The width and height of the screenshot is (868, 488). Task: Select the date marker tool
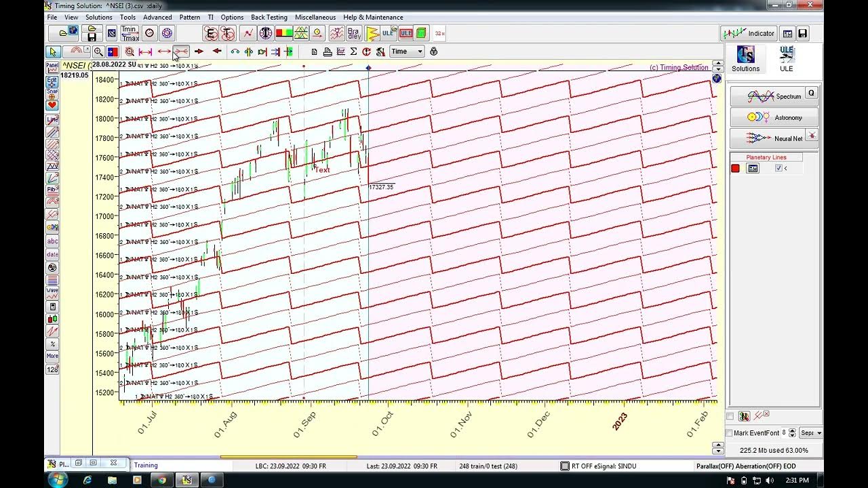[x=52, y=254]
